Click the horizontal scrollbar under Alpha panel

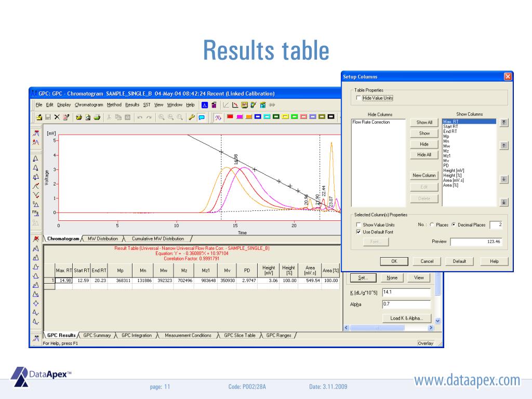coord(389,328)
